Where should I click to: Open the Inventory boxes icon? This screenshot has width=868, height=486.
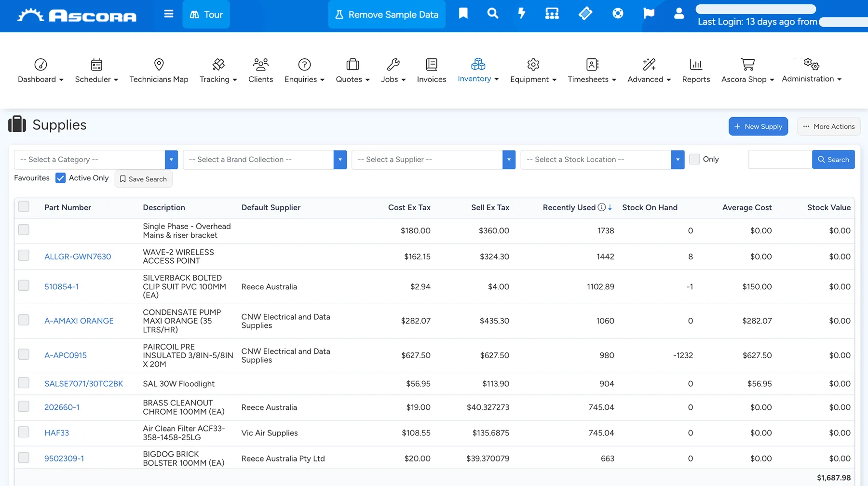point(478,64)
